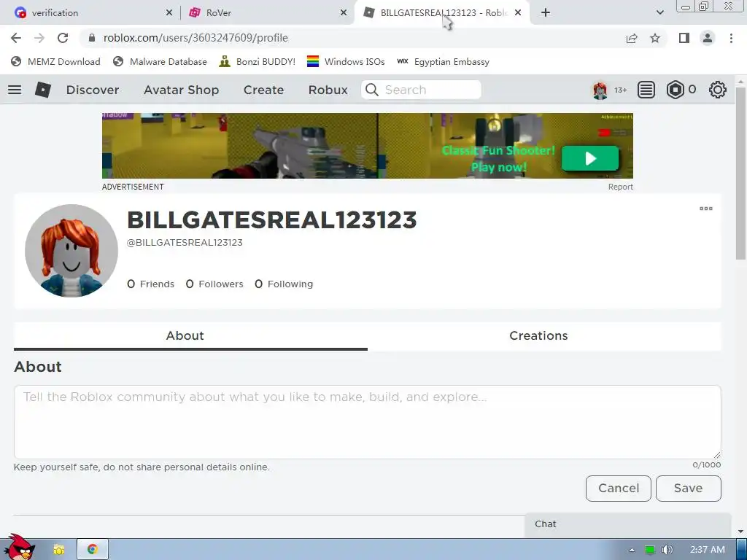
Task: Click the Roblox logo home icon
Action: (43, 90)
